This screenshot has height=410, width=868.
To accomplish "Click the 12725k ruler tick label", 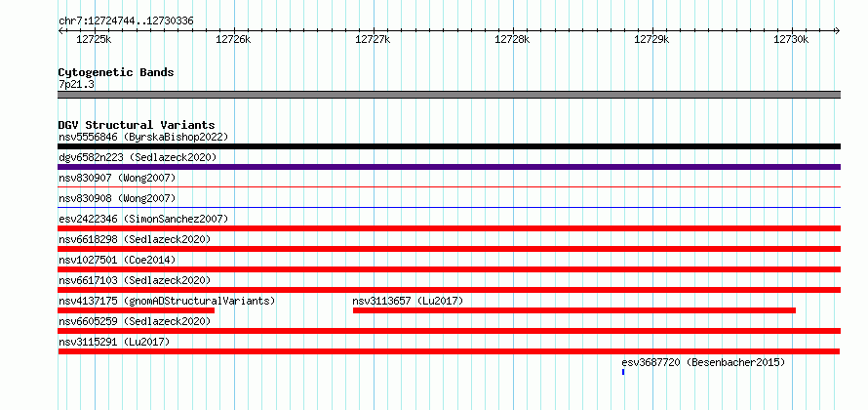I will (94, 39).
